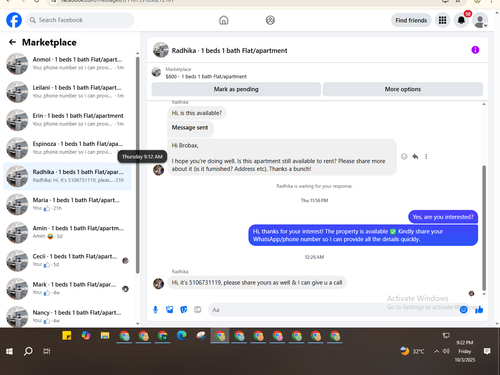Open more options dots on Radhika's message
500x375 pixels.
coord(426,156)
